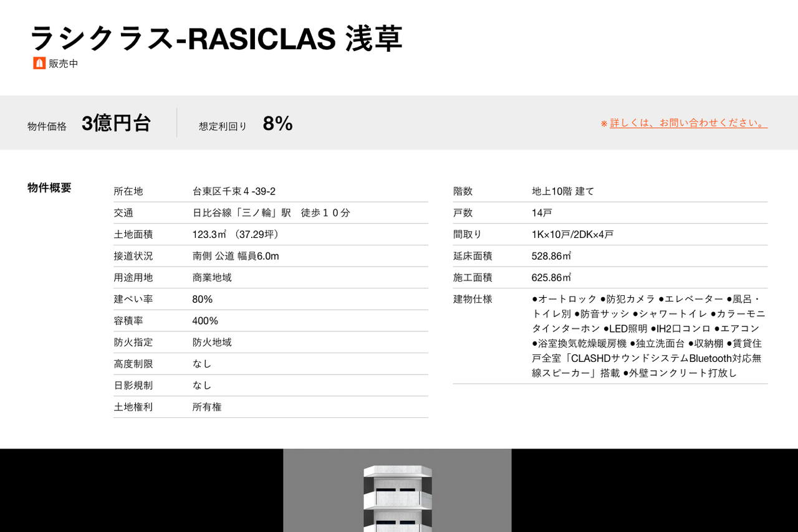Viewport: 798px width, 532px height.
Task: Click the construction area 625.86㎡
Action: point(551,277)
